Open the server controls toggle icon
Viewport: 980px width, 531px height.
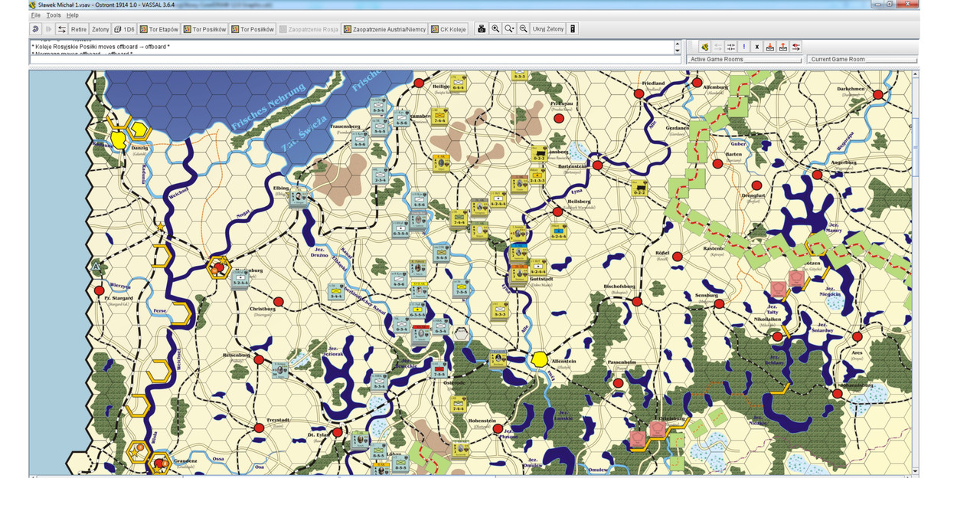point(62,29)
